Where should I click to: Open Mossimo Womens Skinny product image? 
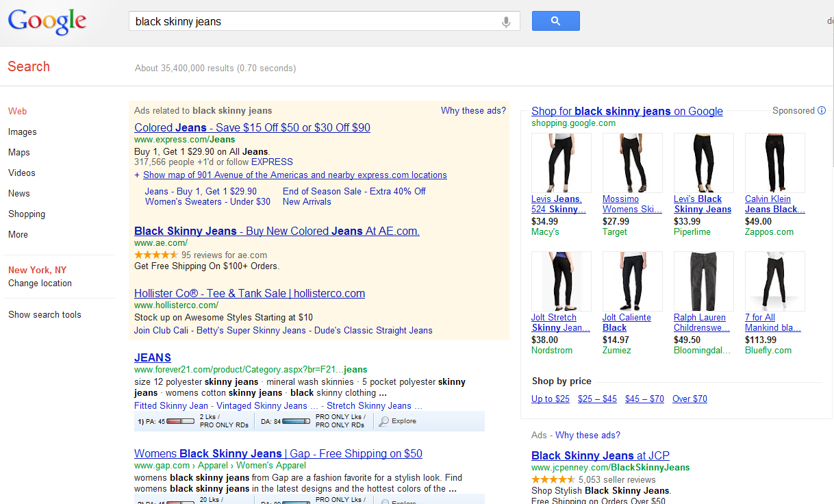pos(633,163)
